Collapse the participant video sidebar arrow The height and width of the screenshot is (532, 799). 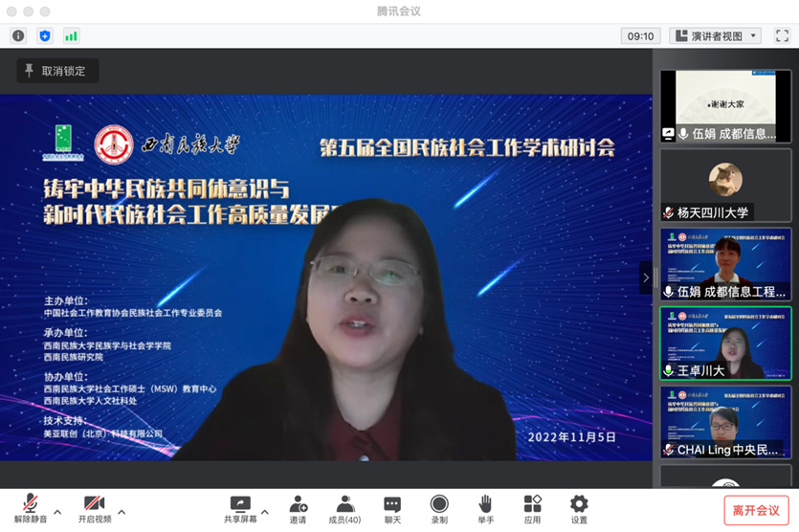coord(645,277)
